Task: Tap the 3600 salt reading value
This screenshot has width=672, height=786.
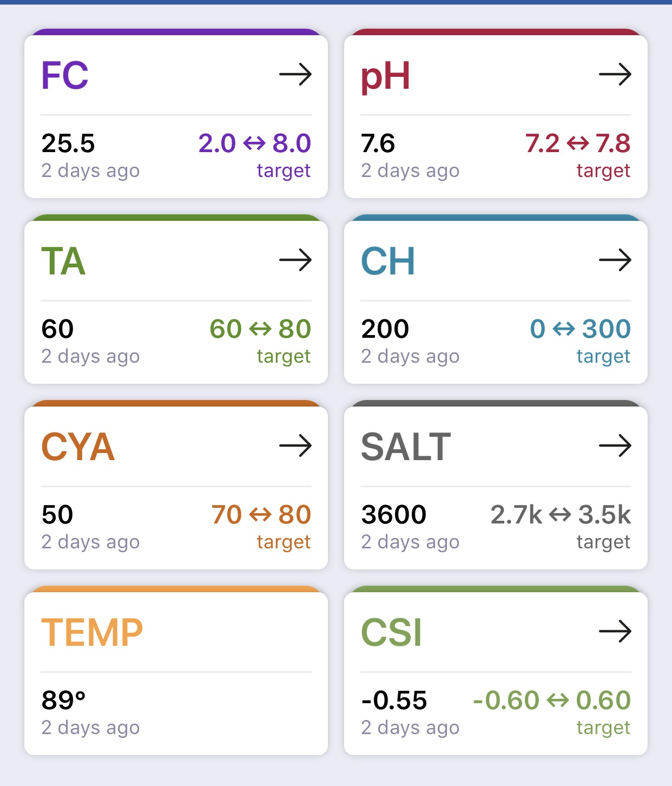Action: click(394, 515)
